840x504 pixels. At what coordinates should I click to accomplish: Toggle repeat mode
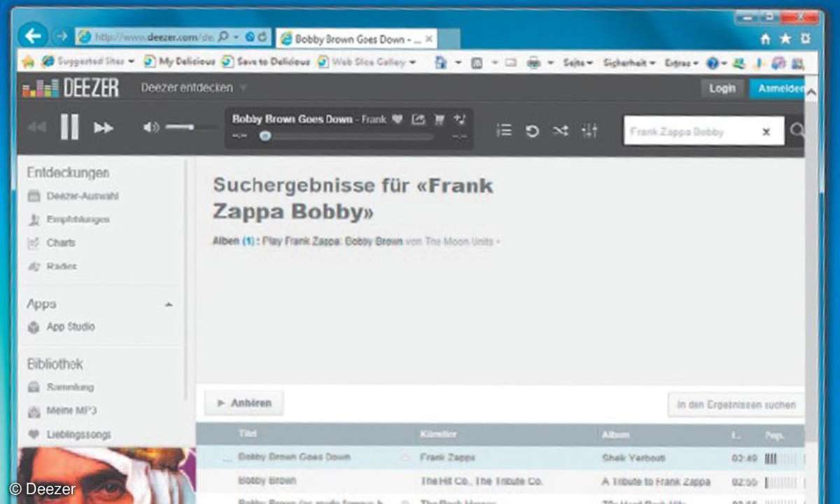[x=532, y=131]
